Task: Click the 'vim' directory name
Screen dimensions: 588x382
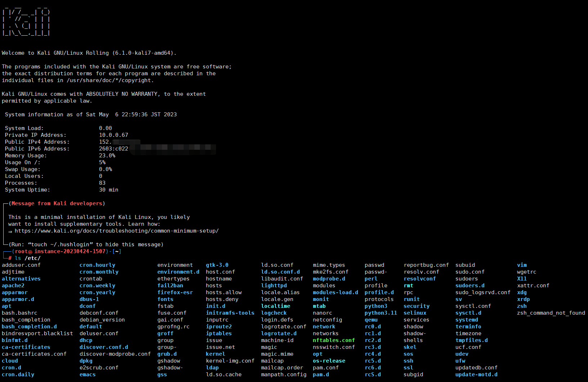Action: [x=522, y=265]
